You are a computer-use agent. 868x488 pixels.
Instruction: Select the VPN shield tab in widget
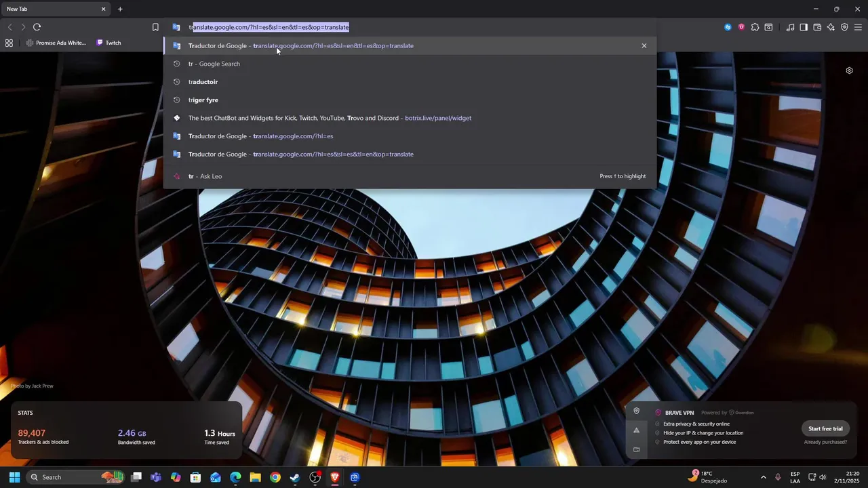tap(636, 411)
